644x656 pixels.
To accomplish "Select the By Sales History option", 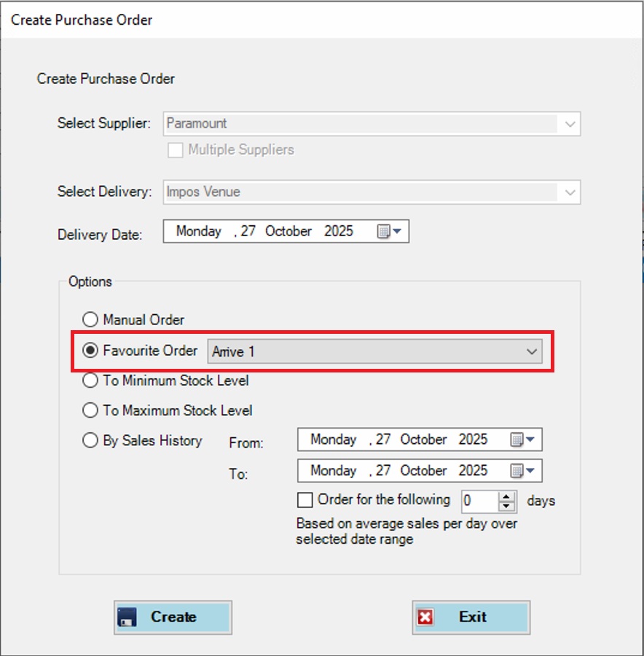I will (x=90, y=440).
